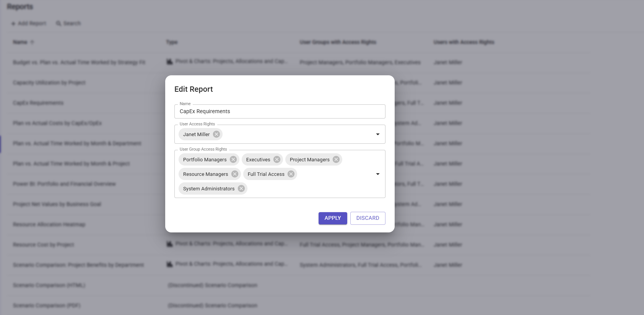Click the DISCARD button

(x=368, y=218)
